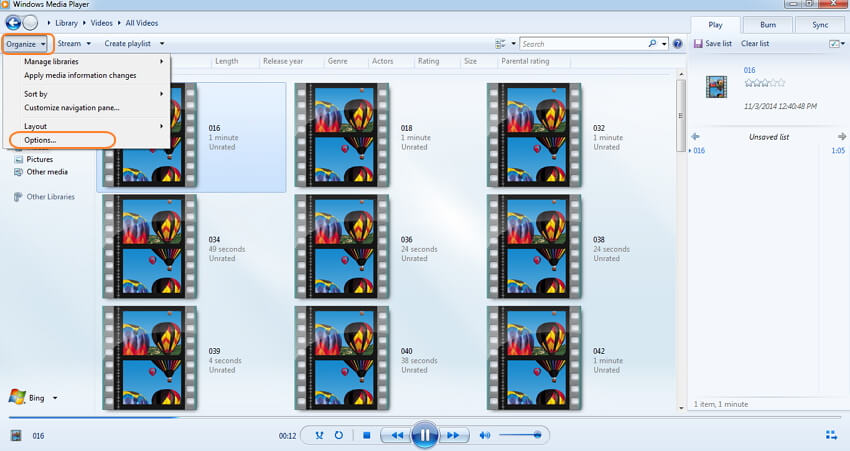Expand the Bing online stores dropdown
This screenshot has width=850, height=451.
(x=55, y=398)
